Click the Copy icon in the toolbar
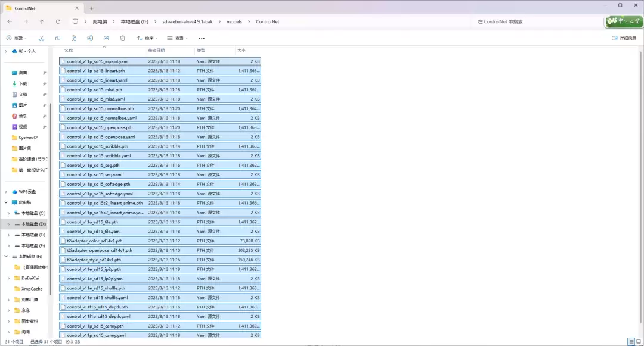 58,38
